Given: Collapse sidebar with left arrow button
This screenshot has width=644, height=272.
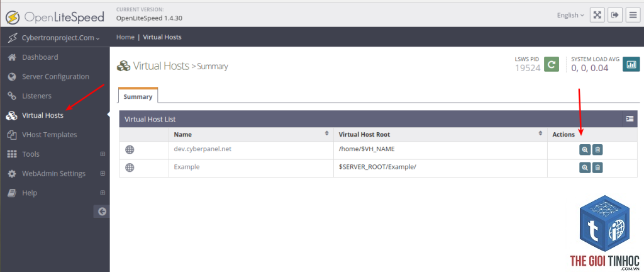Looking at the screenshot, I should [102, 212].
